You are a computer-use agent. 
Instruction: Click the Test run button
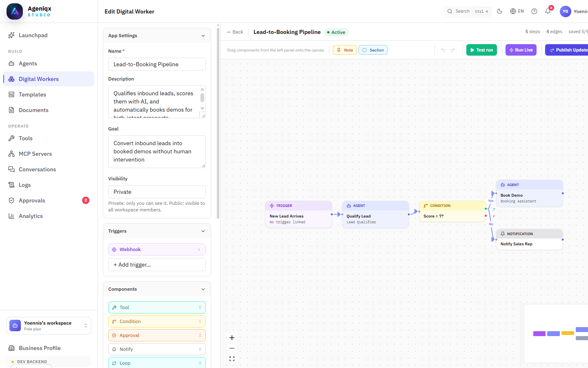pos(481,50)
